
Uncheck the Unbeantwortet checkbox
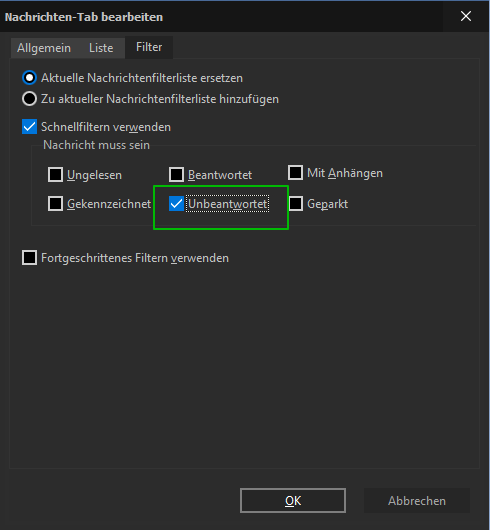pyautogui.click(x=176, y=203)
